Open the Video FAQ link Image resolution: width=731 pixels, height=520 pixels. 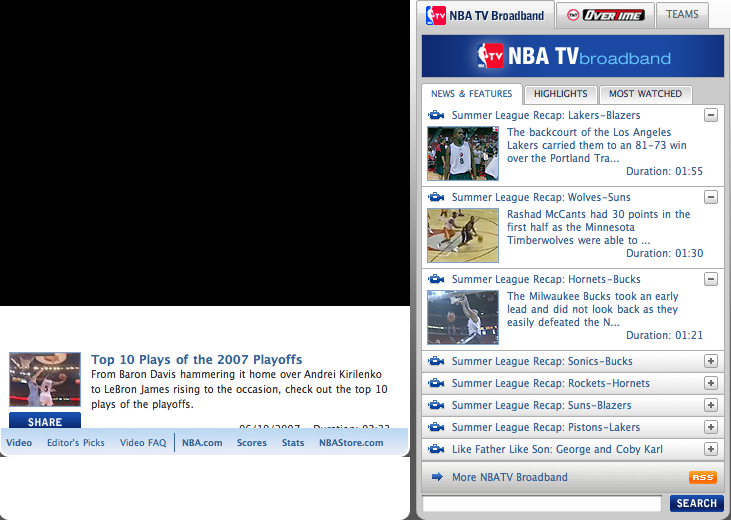[143, 443]
